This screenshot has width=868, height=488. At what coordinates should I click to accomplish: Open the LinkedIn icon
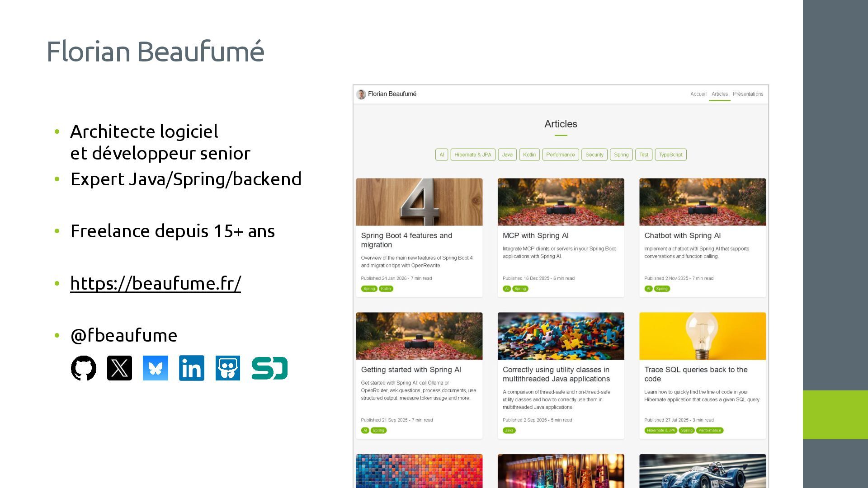click(192, 368)
